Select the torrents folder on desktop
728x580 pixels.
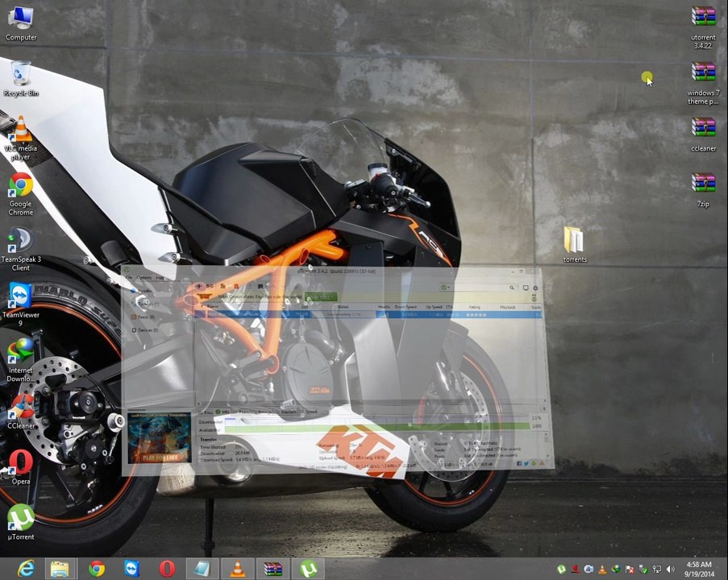575,245
